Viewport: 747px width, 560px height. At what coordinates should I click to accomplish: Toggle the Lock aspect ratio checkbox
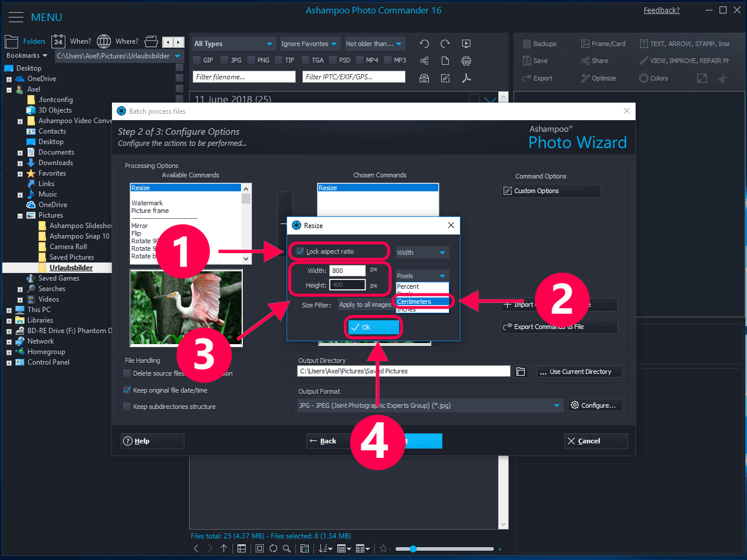[301, 251]
